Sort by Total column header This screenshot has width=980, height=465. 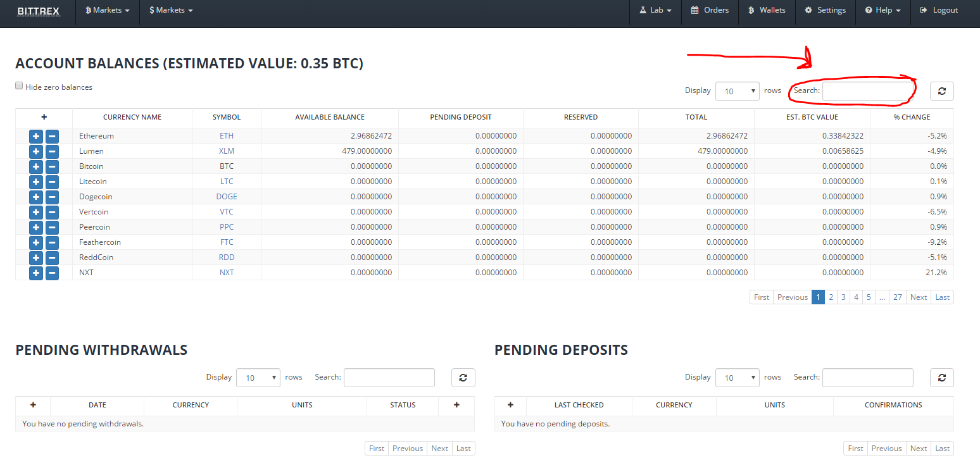coord(696,117)
